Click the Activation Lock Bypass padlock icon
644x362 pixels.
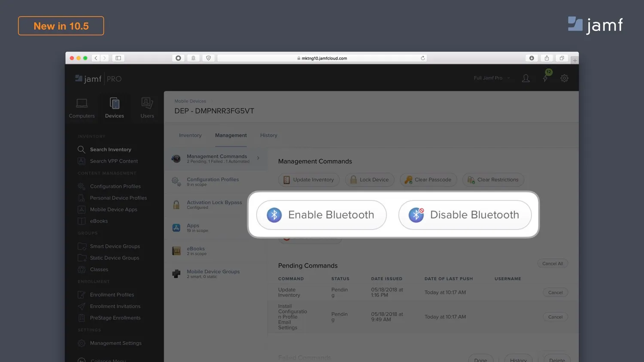176,205
